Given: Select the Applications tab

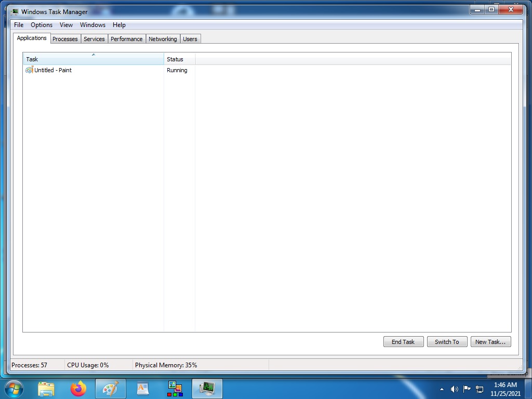Looking at the screenshot, I should pyautogui.click(x=32, y=38).
